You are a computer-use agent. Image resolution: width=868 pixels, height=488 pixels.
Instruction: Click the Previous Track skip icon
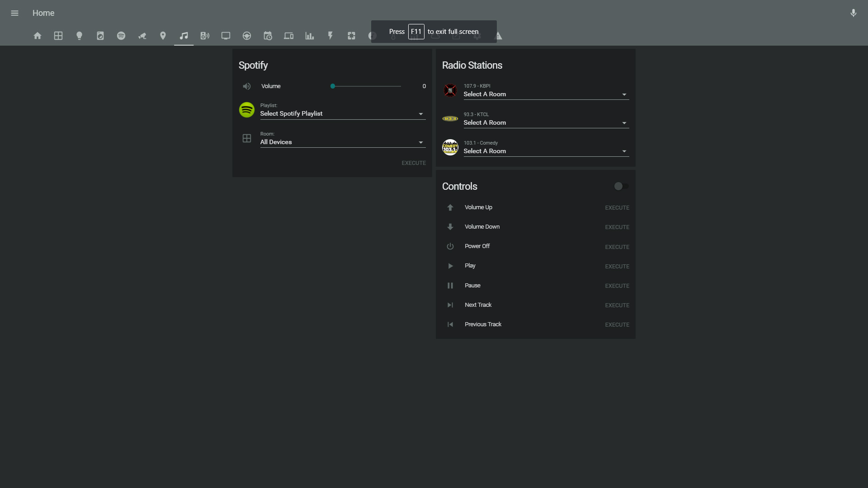(x=450, y=324)
